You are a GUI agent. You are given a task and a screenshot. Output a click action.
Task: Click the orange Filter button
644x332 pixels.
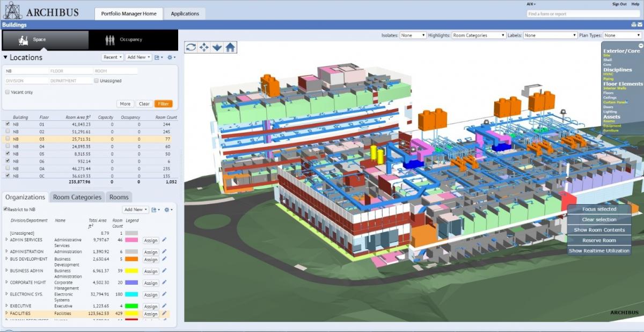pos(164,104)
